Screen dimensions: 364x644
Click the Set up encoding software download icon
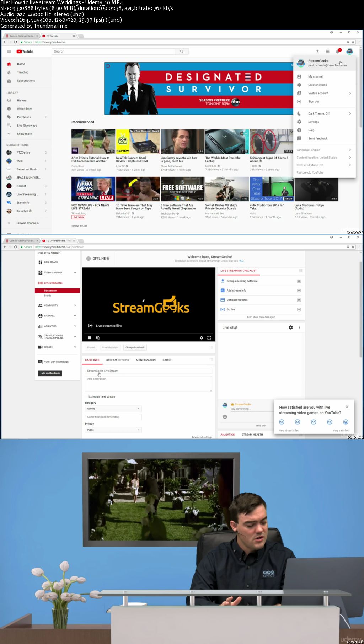[223, 281]
